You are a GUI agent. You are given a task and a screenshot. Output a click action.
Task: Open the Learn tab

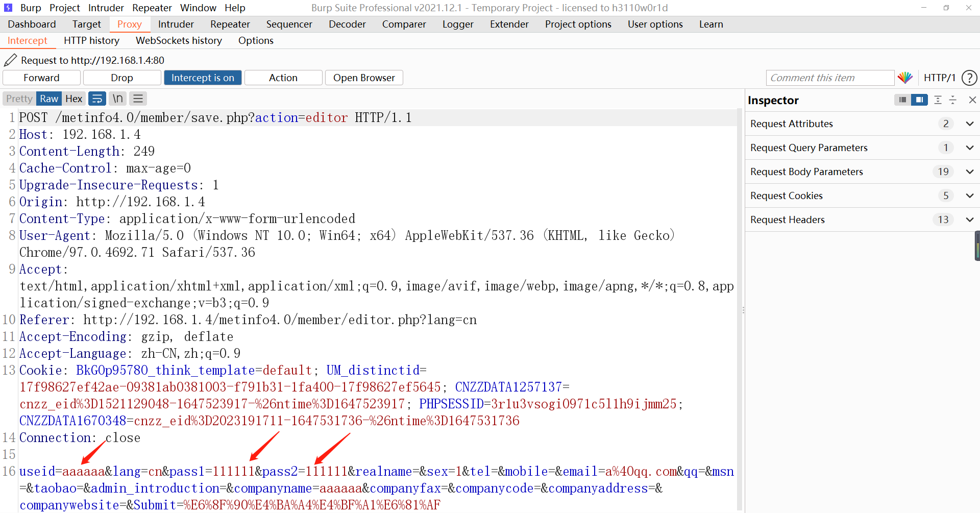coord(711,24)
